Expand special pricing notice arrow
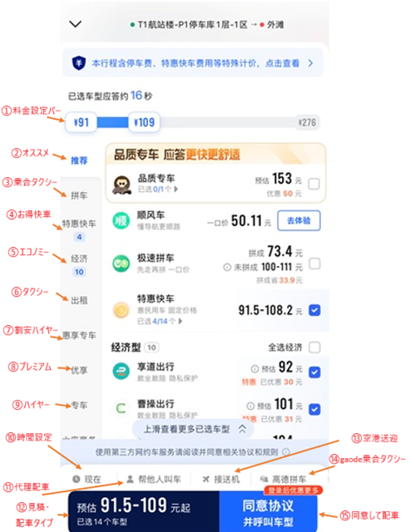 coord(310,63)
